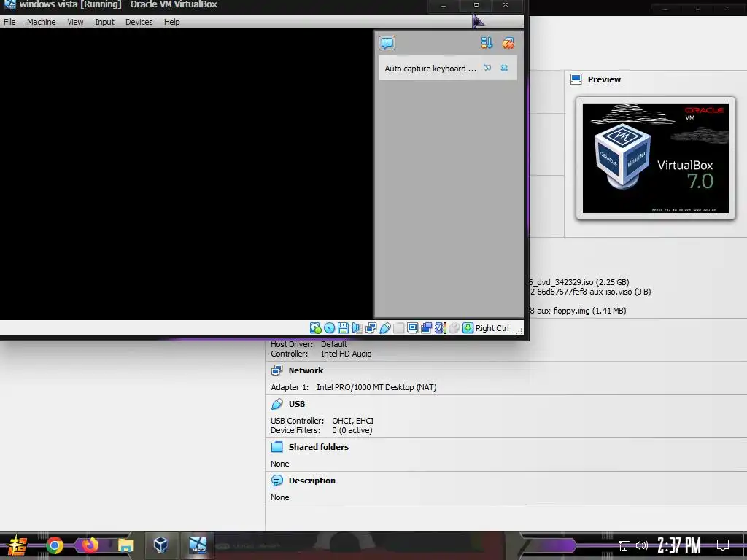Click the aux-iso.viso (0 B) entry

tap(591, 292)
